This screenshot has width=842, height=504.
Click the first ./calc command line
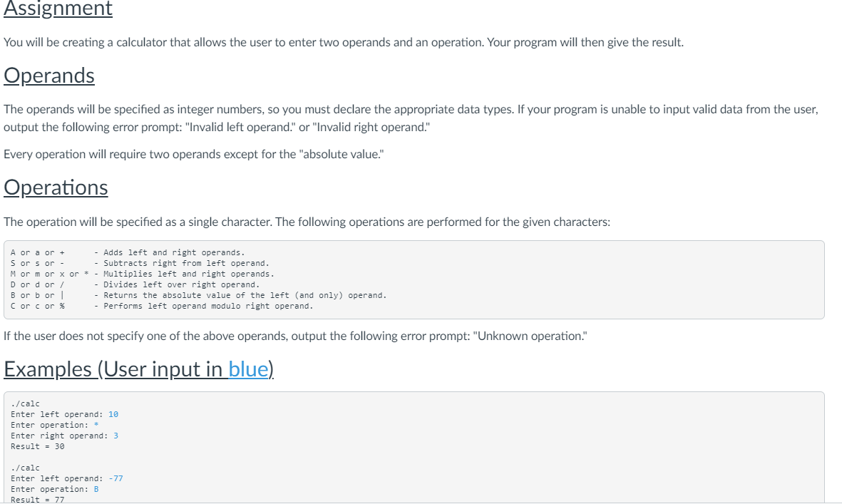(25, 403)
